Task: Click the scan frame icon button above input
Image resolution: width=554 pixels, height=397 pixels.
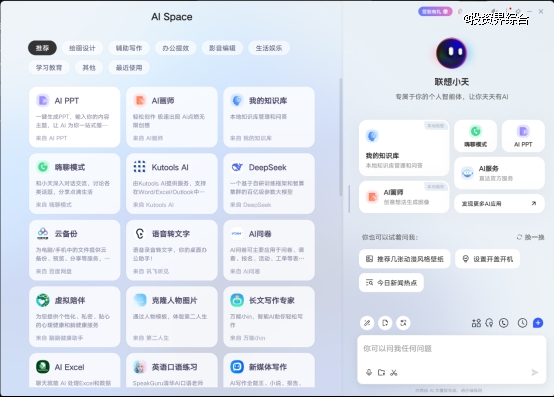Action: pyautogui.click(x=403, y=323)
